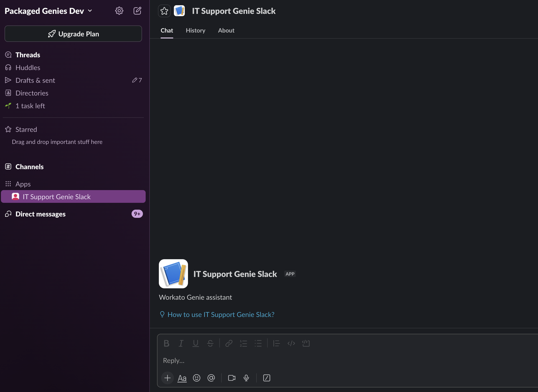Open Directories in the sidebar
538x392 pixels.
tap(73, 93)
